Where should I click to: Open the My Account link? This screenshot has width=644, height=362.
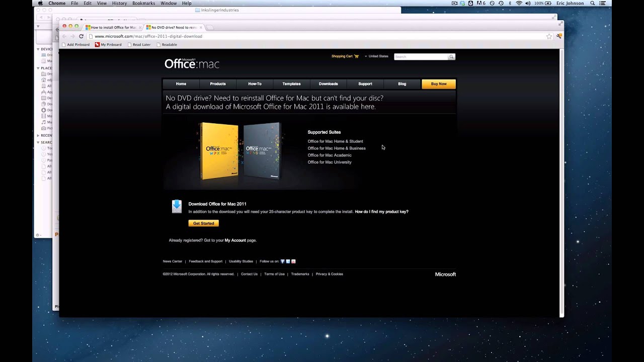235,240
